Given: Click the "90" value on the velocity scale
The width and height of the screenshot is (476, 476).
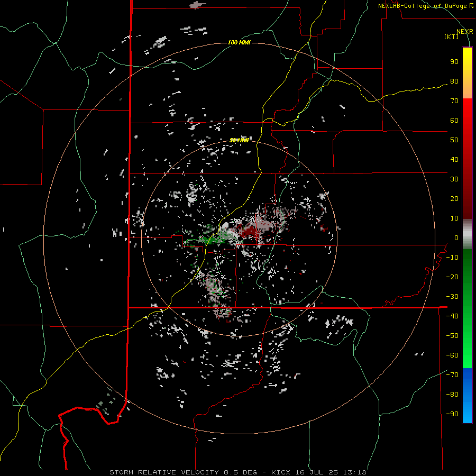Looking at the screenshot, I should (454, 62).
